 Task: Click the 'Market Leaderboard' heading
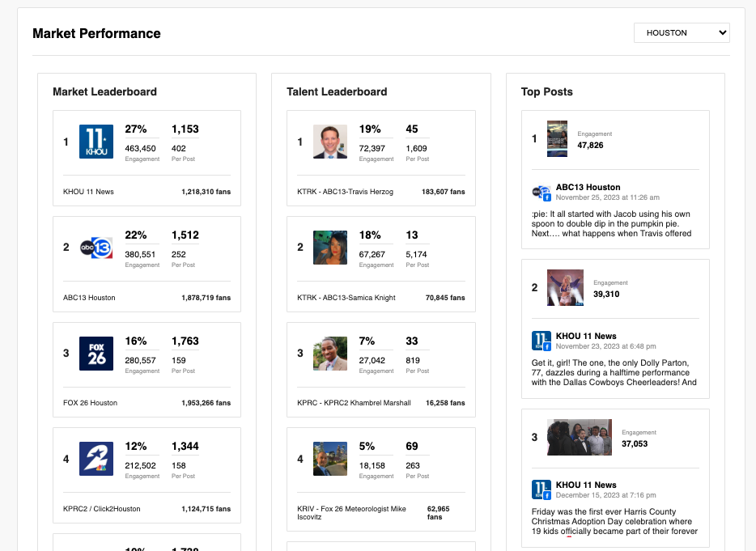pos(104,91)
